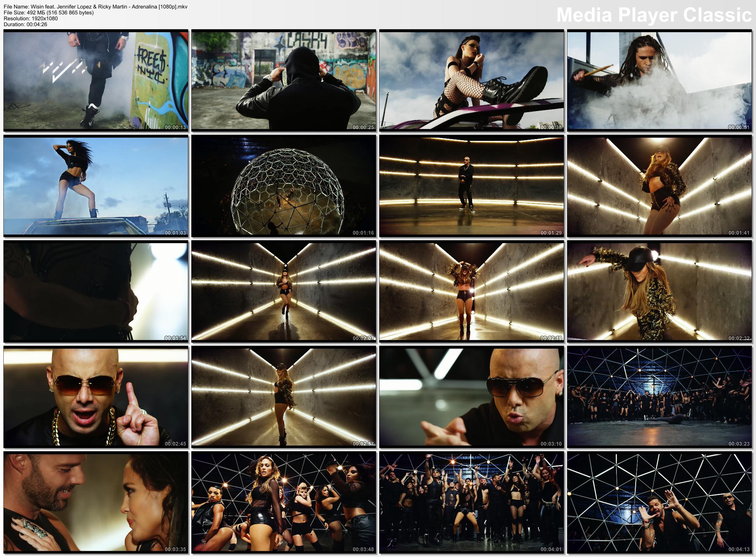Click the geodesic dome thumbnail at 00:01:16
This screenshot has height=557, width=756.
pos(283,186)
